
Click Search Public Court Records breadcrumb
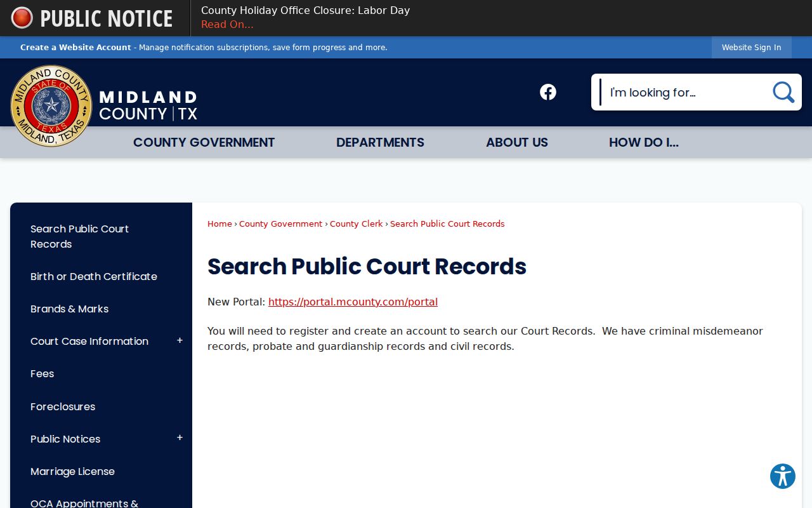pos(447,224)
